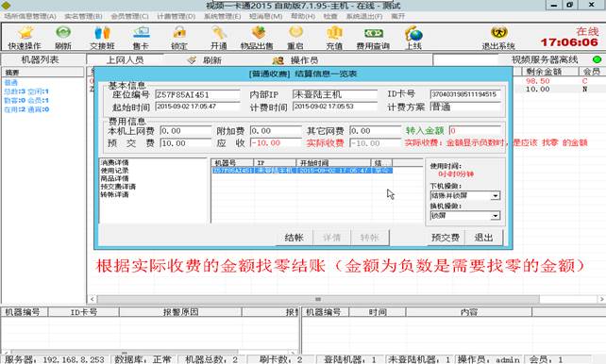Open the 快速操作 quick operation icon
Screen dimensions: 606x364
(25, 38)
